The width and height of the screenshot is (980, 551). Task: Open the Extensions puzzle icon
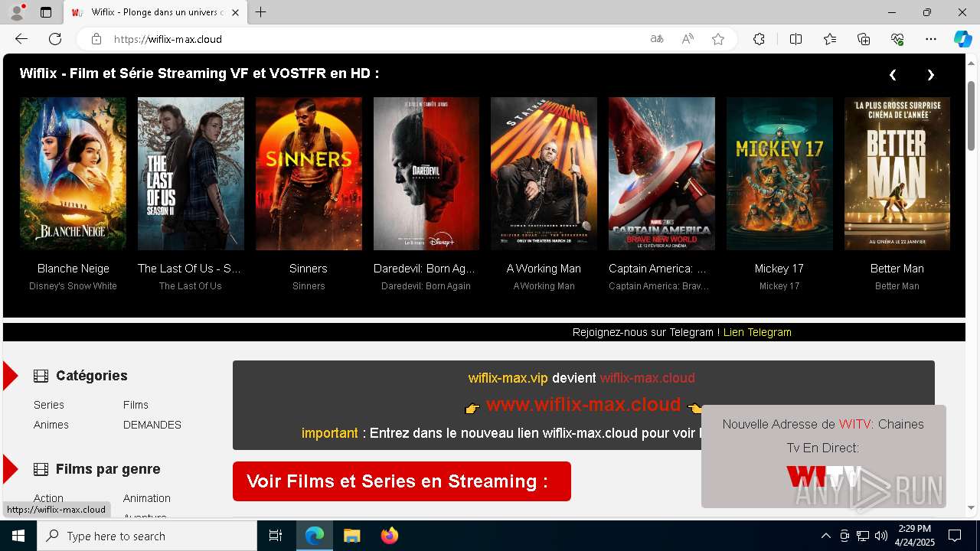pos(759,39)
